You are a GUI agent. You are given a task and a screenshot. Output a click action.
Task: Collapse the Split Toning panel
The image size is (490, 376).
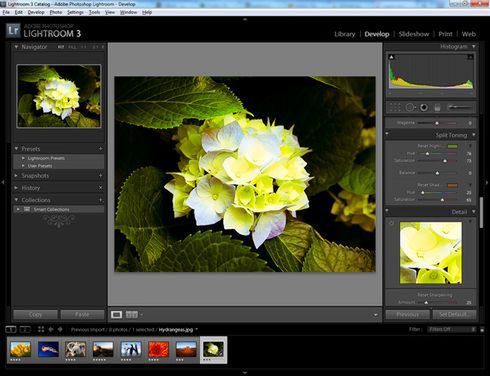(474, 135)
